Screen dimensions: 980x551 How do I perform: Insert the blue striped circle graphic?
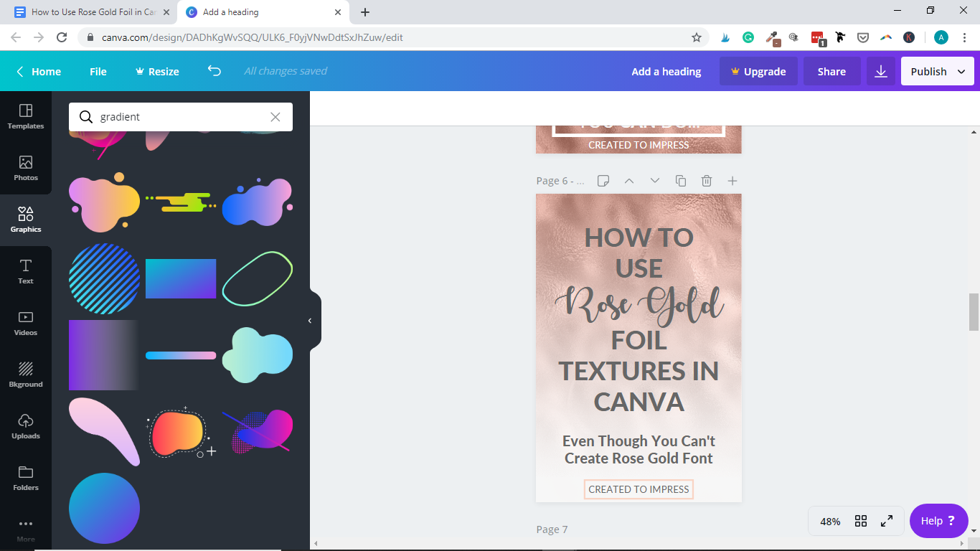click(104, 278)
